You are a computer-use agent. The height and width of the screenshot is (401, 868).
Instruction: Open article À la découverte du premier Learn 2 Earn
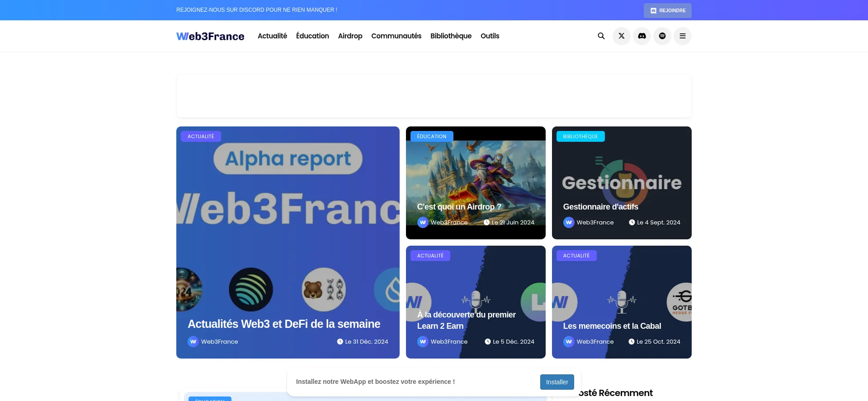pyautogui.click(x=467, y=320)
